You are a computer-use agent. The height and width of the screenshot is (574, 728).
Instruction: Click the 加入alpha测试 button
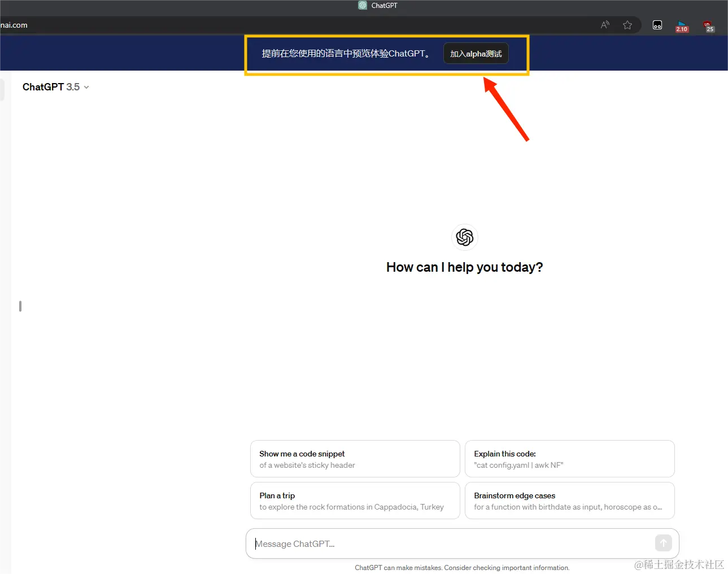click(476, 54)
